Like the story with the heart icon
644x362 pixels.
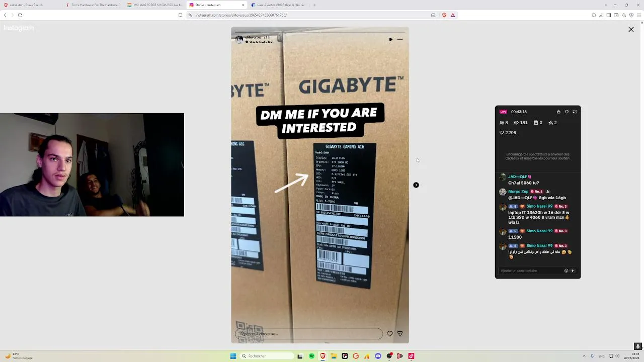[390, 334]
